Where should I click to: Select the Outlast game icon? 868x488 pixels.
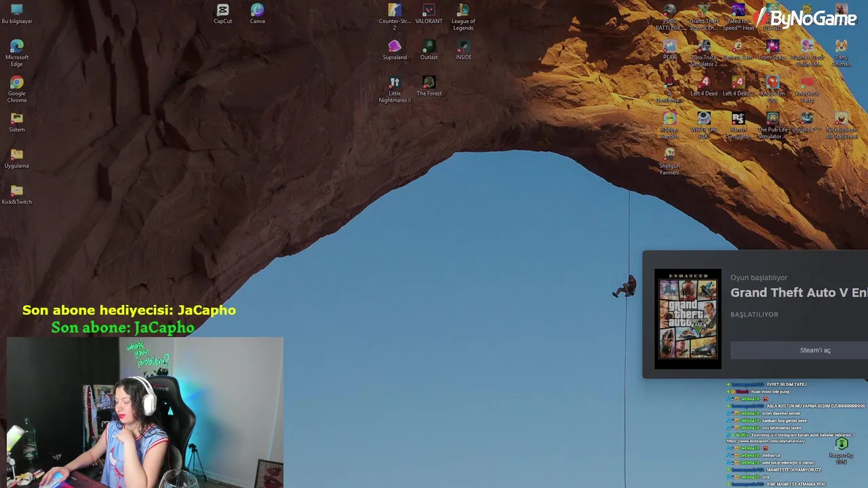pyautogui.click(x=429, y=49)
